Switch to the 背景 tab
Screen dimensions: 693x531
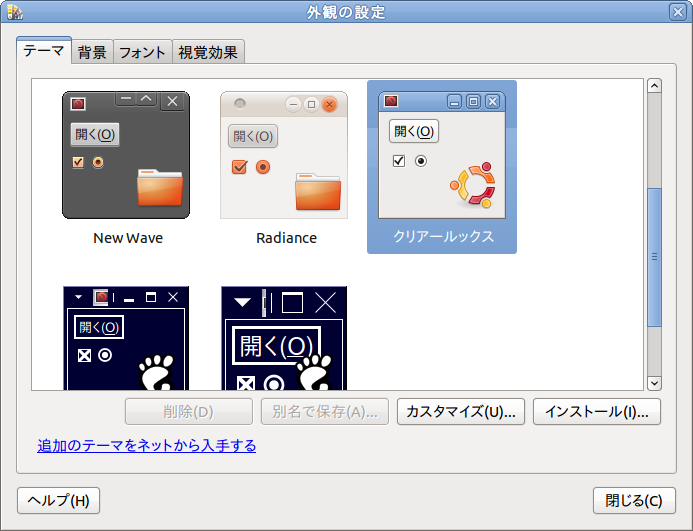pyautogui.click(x=92, y=52)
